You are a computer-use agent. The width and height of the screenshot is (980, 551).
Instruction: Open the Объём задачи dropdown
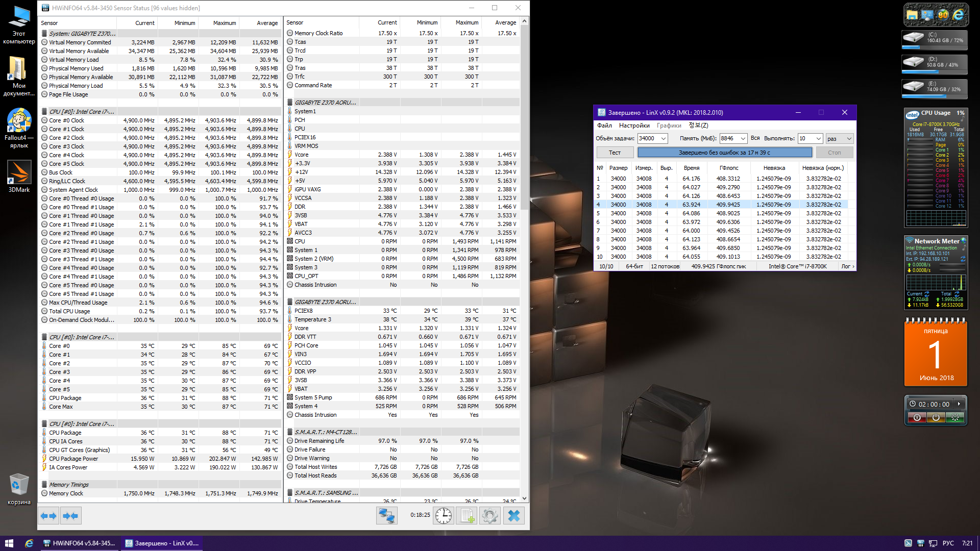pyautogui.click(x=663, y=139)
